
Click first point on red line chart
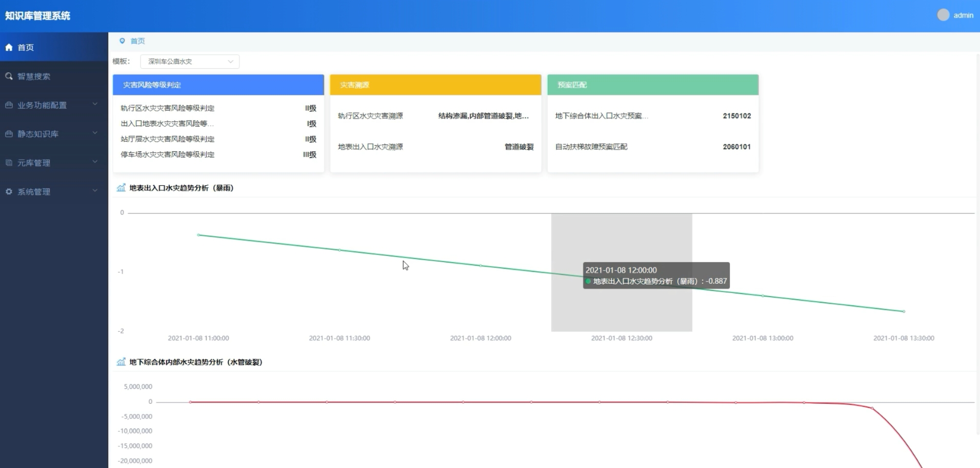(190, 402)
